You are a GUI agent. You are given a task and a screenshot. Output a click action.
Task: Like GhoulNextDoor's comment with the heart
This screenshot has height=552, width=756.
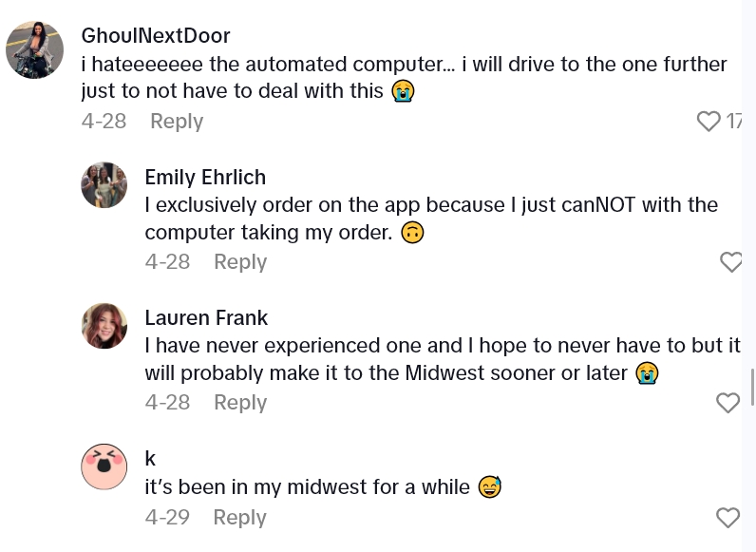point(709,122)
